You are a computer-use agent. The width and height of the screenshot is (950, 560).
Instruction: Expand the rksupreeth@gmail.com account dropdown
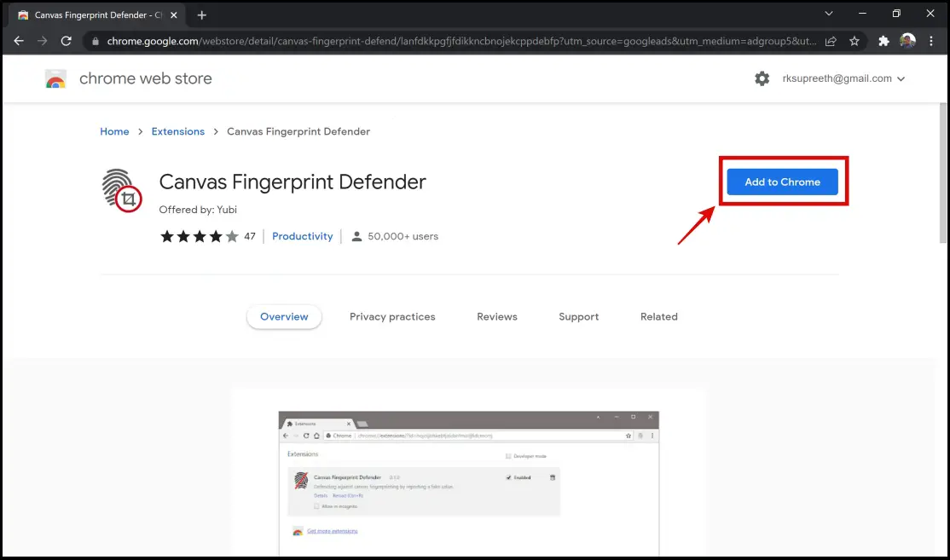tap(843, 78)
